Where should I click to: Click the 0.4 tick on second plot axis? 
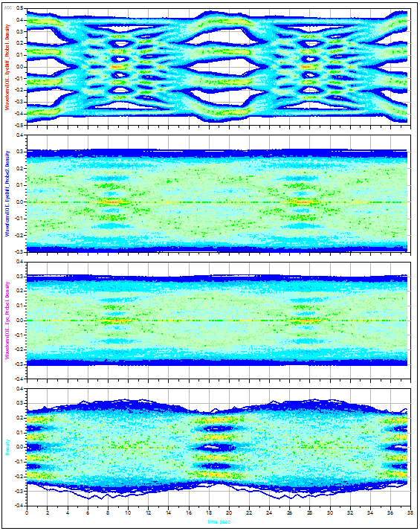19,135
